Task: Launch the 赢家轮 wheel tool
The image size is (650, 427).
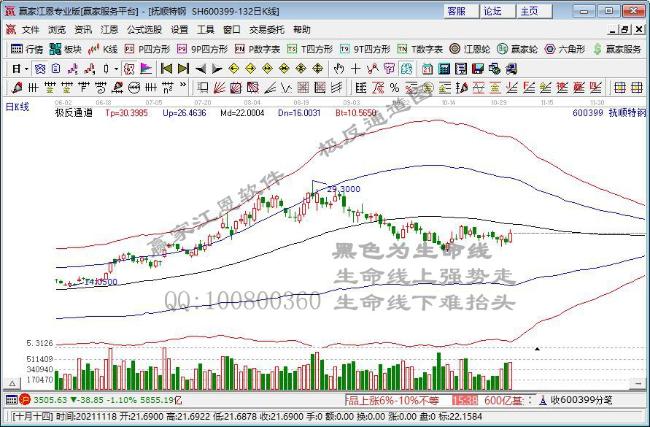Action: tap(517, 49)
